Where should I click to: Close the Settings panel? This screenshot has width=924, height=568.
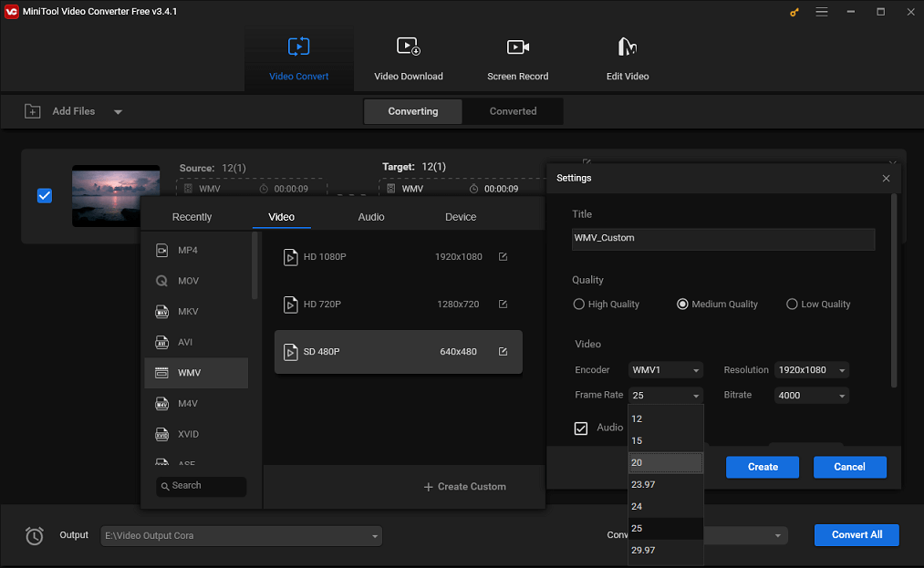coord(886,178)
